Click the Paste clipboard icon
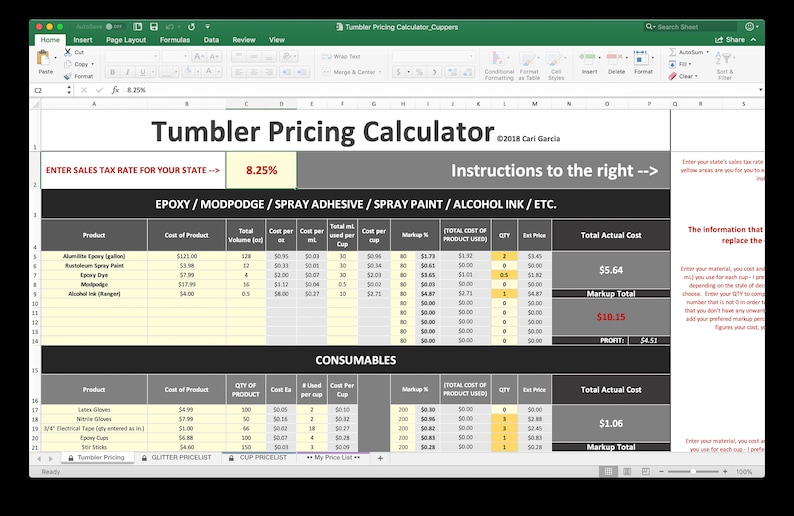Screen dimensions: 794x516 [x=44, y=58]
